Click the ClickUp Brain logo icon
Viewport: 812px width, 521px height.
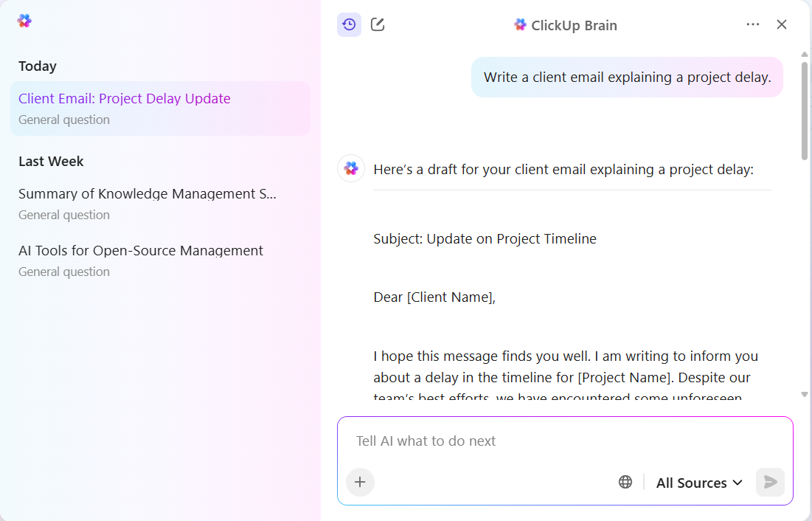point(518,24)
